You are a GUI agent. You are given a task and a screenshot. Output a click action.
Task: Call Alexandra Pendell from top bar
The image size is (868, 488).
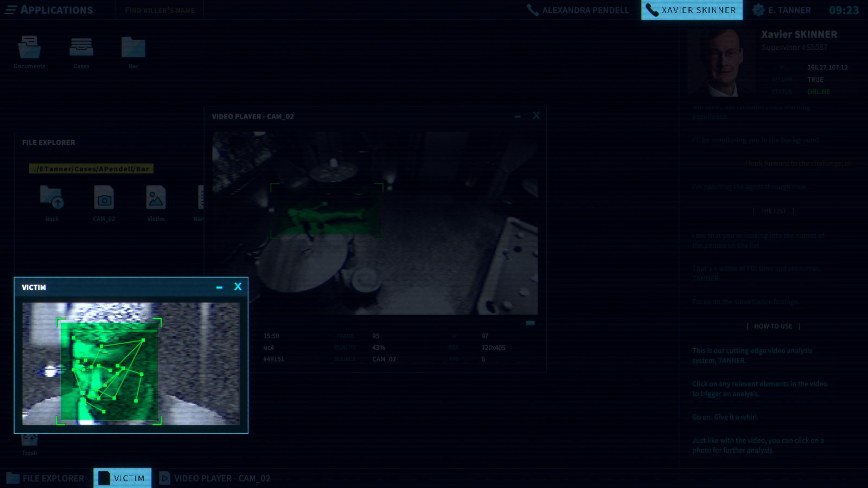coord(578,10)
